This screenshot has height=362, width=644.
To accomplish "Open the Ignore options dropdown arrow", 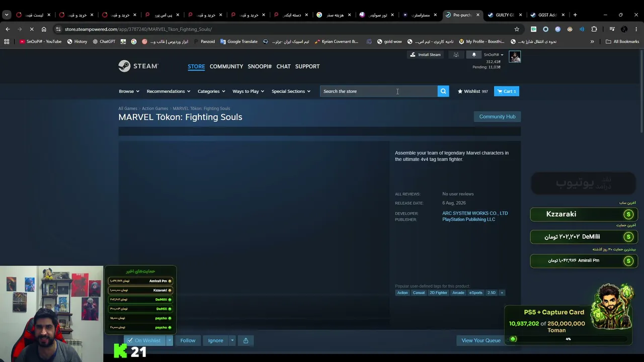I will click(x=232, y=340).
